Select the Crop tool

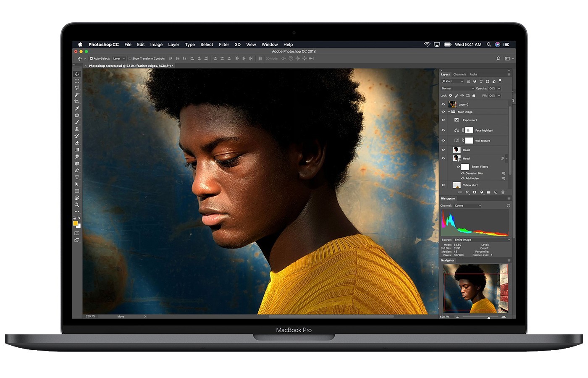click(x=77, y=100)
